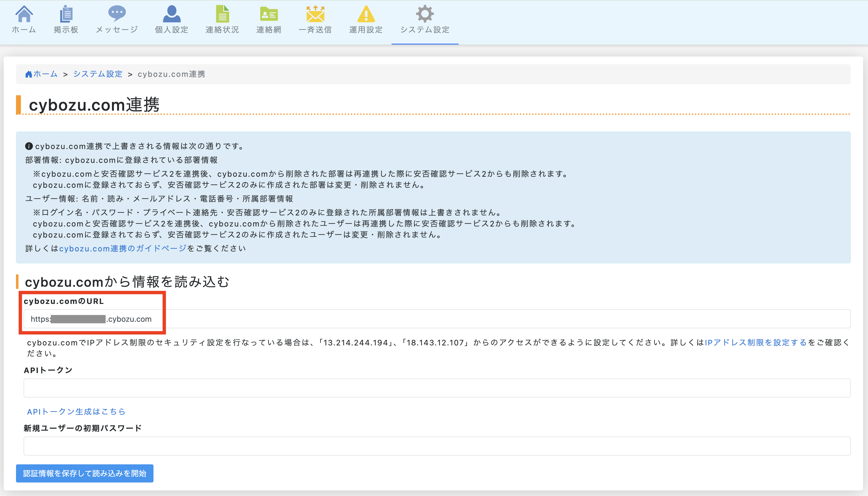Open the 運用設定 warning triangle icon
Viewport: 868px width, 496px height.
coord(366,14)
